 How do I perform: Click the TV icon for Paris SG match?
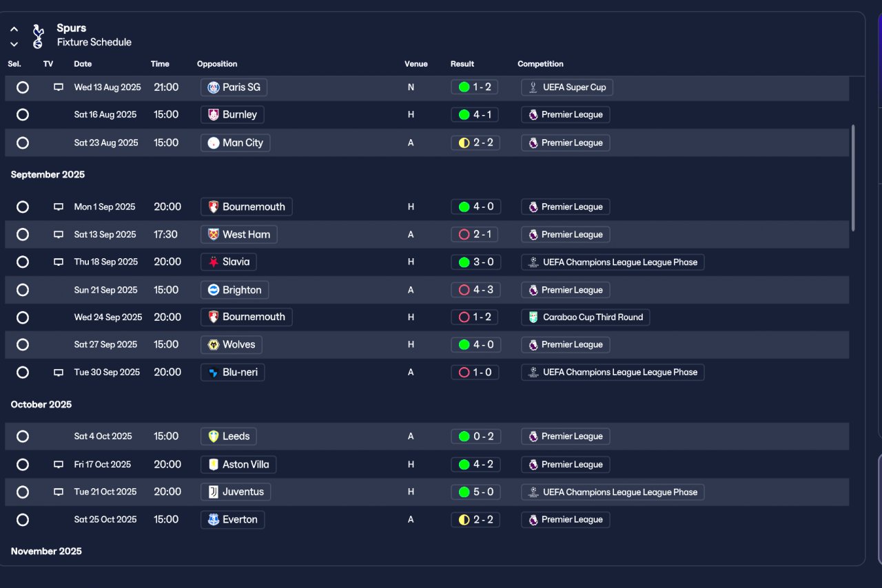point(59,87)
